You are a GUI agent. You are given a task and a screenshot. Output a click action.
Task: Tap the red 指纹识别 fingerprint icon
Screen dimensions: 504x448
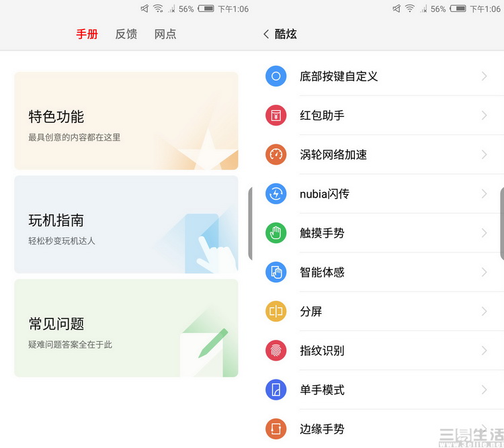276,351
